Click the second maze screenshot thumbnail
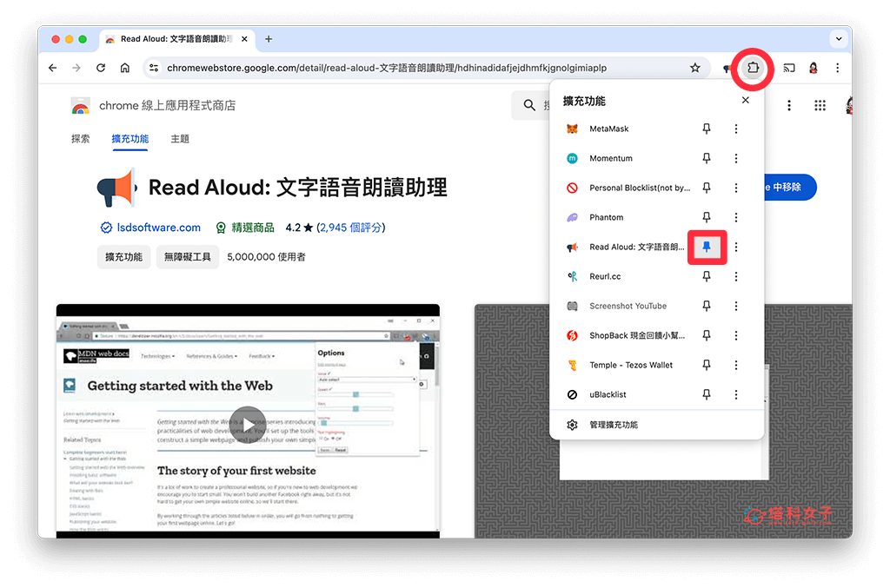 pos(663,420)
